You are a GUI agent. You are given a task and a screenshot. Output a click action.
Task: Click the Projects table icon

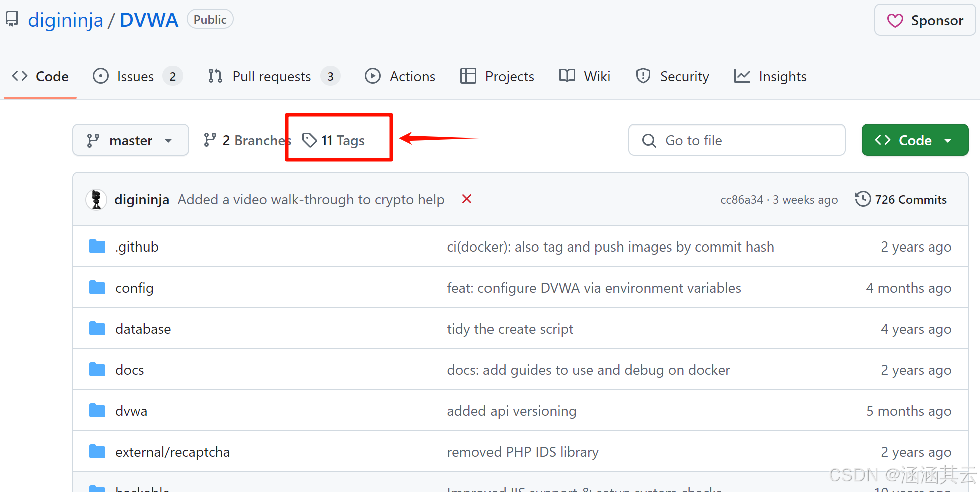[x=468, y=76]
